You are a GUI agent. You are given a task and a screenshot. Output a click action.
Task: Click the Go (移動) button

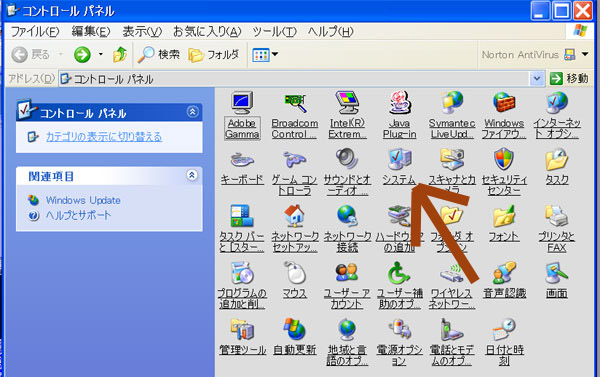(569, 78)
